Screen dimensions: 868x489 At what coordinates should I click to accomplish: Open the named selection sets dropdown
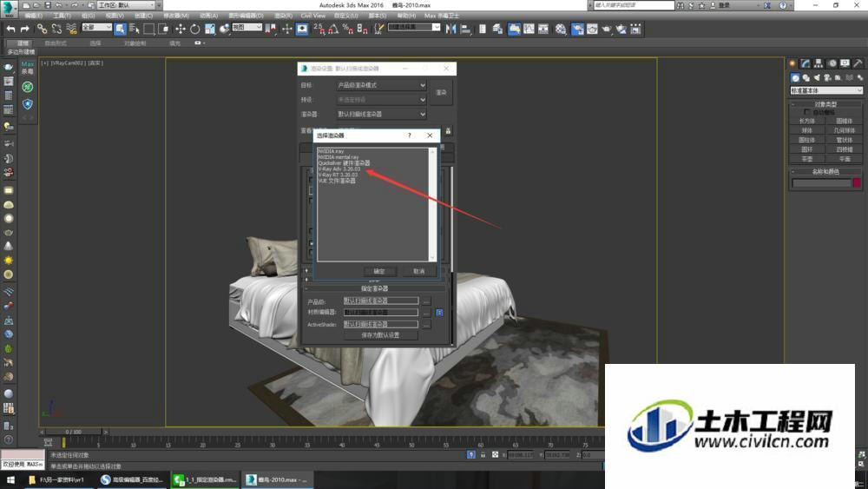tap(414, 27)
